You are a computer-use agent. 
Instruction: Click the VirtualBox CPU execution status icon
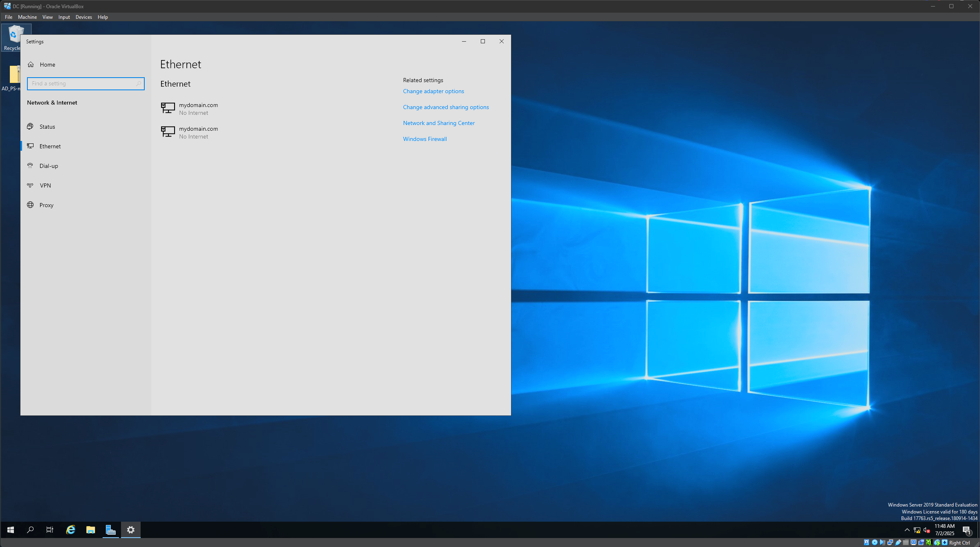pyautogui.click(x=929, y=543)
